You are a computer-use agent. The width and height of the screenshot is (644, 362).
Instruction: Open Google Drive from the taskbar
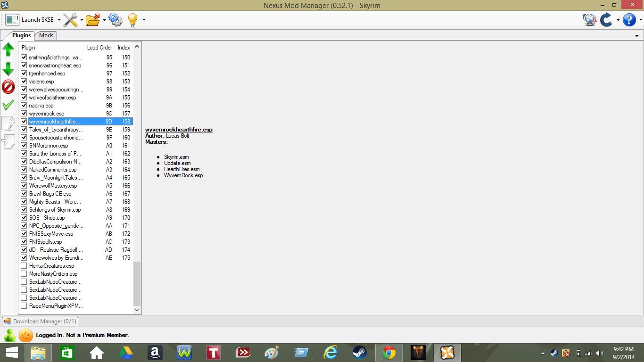click(126, 353)
